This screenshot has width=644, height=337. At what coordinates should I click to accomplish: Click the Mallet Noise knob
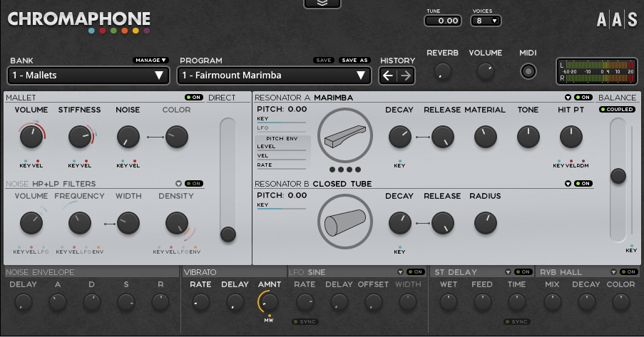(128, 137)
